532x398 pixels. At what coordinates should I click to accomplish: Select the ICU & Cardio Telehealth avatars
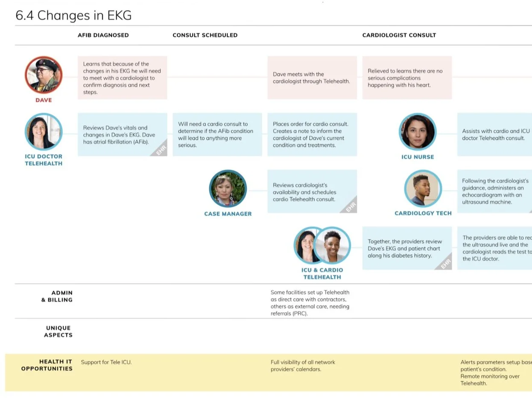(x=322, y=246)
